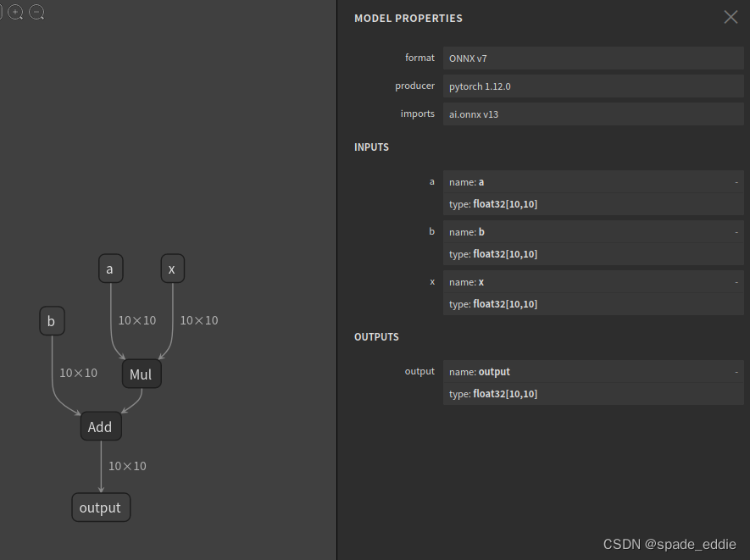Click the type row under name a
Viewport: 750px width, 560px height.
pos(593,204)
